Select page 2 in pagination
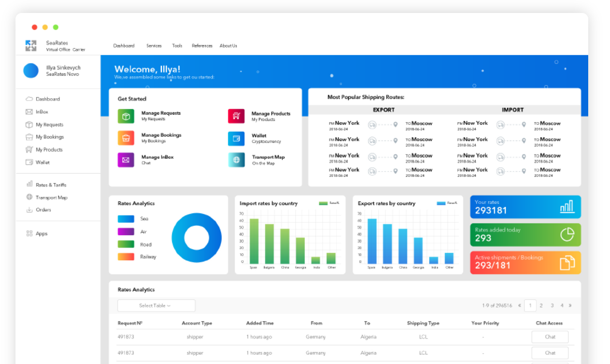The width and height of the screenshot is (610, 364). pos(541,305)
